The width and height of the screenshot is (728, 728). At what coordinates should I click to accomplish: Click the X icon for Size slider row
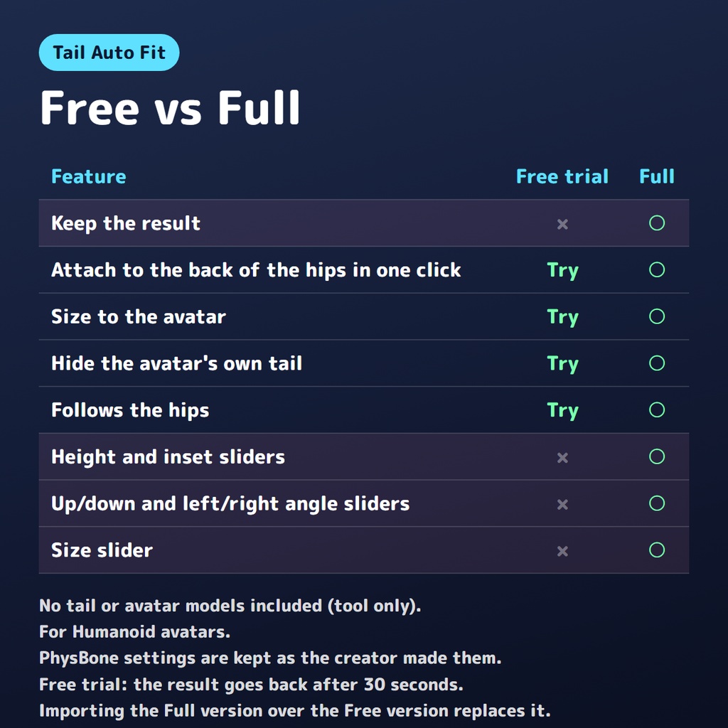pyautogui.click(x=562, y=551)
